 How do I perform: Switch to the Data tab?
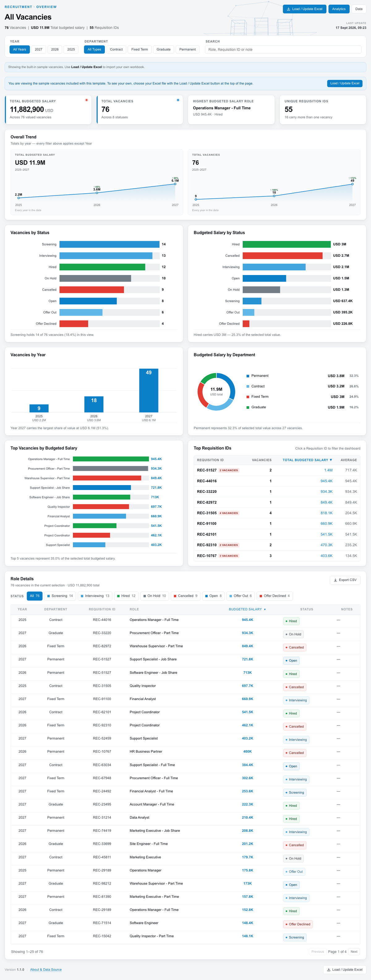359,9
